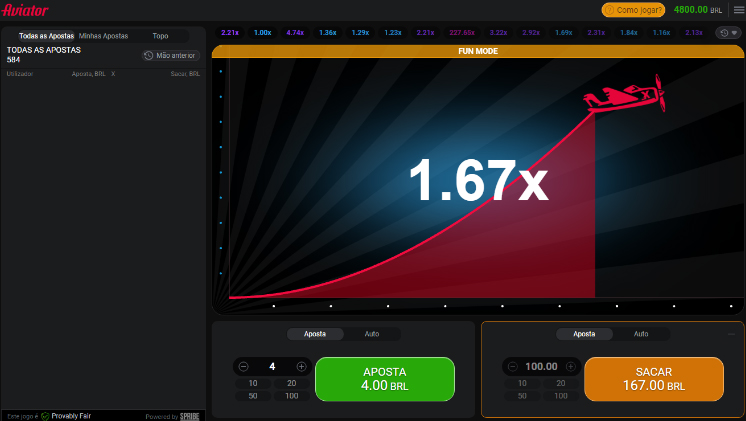The image size is (746, 421).
Task: Click the Como jogar? help button
Action: (633, 10)
